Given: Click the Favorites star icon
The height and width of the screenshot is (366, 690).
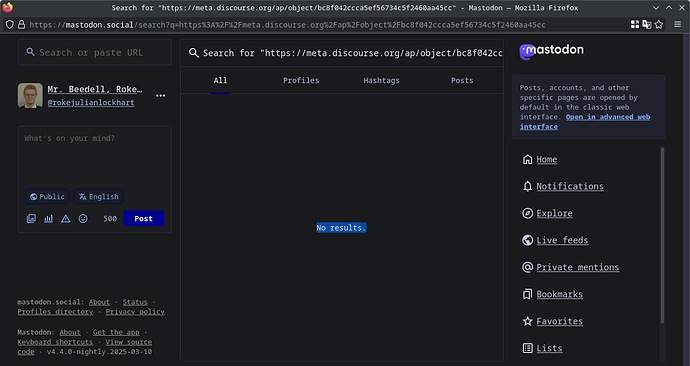Looking at the screenshot, I should click(x=527, y=321).
